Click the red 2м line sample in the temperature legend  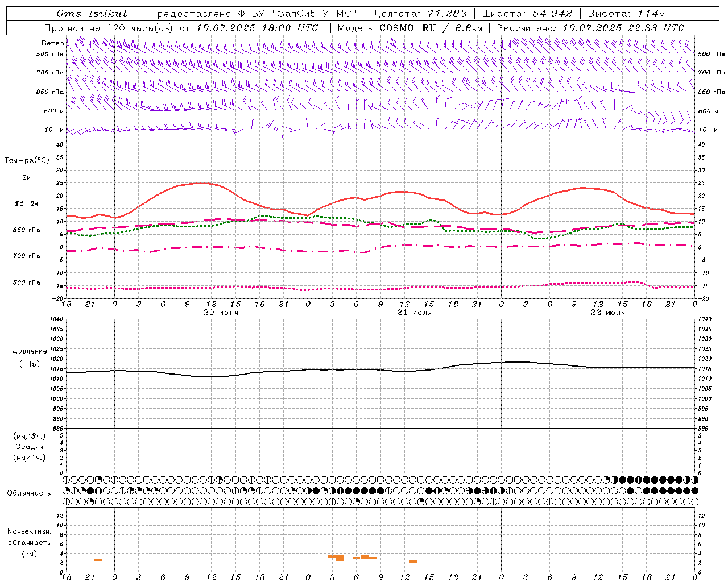(x=26, y=184)
